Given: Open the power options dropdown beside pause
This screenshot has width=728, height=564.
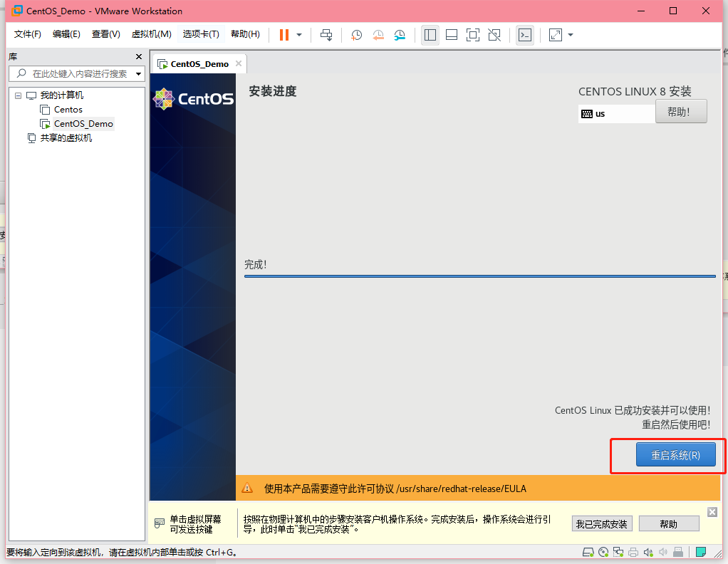Looking at the screenshot, I should 299,35.
